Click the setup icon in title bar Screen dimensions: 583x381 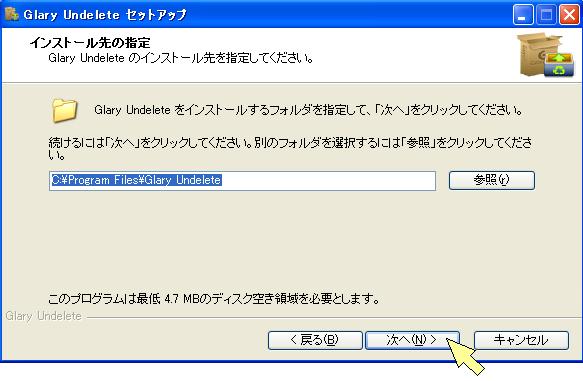tap(12, 14)
